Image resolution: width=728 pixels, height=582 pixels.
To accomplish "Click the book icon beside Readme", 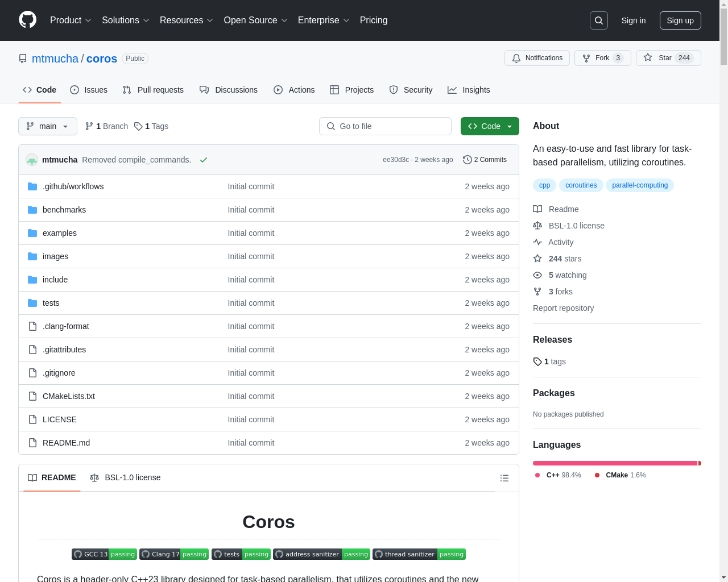I will pyautogui.click(x=537, y=209).
